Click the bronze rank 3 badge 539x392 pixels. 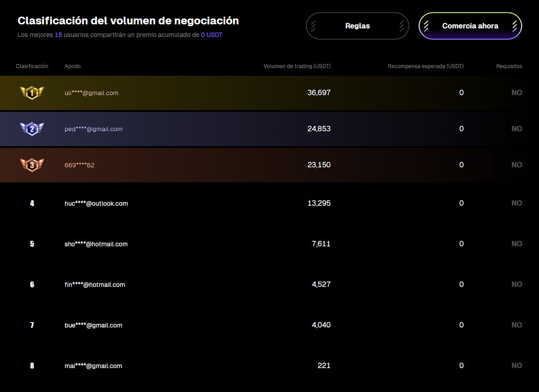pos(32,165)
